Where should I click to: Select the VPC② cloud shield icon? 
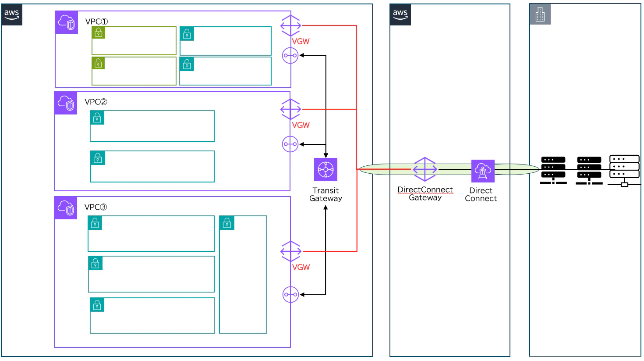pyautogui.click(x=66, y=103)
